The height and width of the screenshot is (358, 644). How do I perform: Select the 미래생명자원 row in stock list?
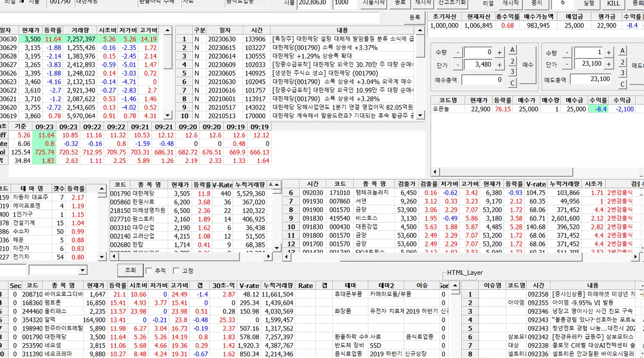point(191,210)
